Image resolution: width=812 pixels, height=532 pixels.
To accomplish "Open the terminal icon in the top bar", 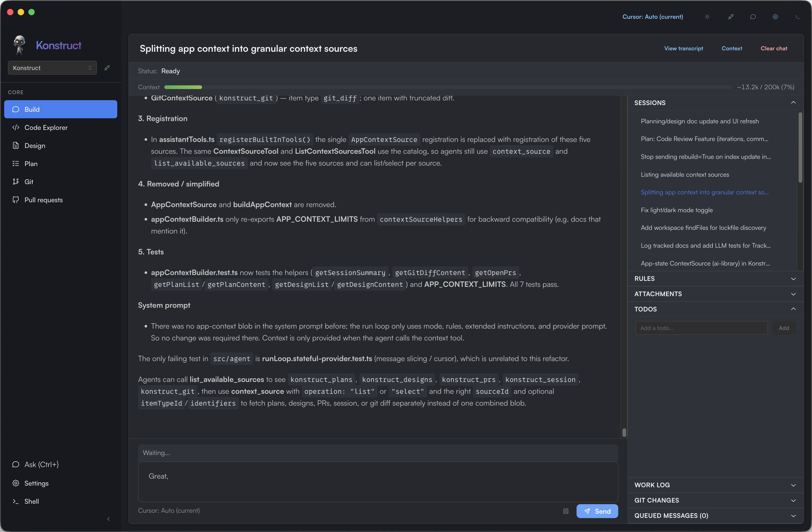I will pyautogui.click(x=797, y=17).
